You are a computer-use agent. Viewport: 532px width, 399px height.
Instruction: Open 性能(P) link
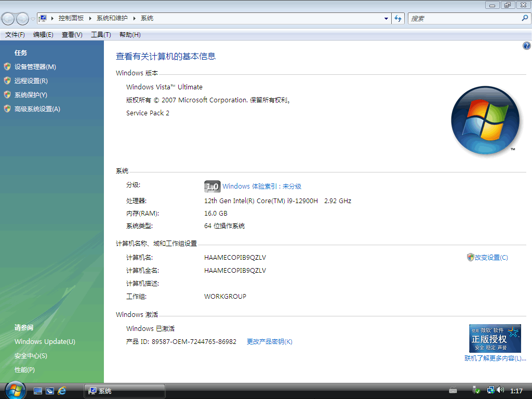25,370
